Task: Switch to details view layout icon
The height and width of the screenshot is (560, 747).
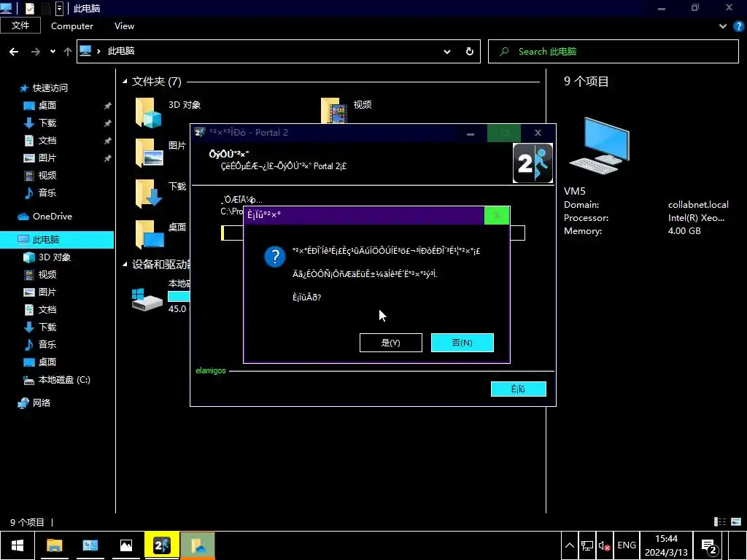Action: (720, 522)
